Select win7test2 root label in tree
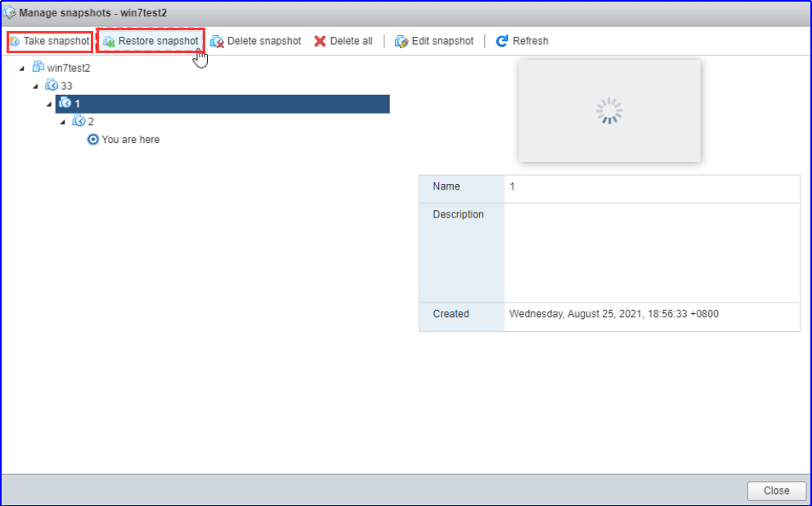This screenshot has height=506, width=812. click(69, 69)
